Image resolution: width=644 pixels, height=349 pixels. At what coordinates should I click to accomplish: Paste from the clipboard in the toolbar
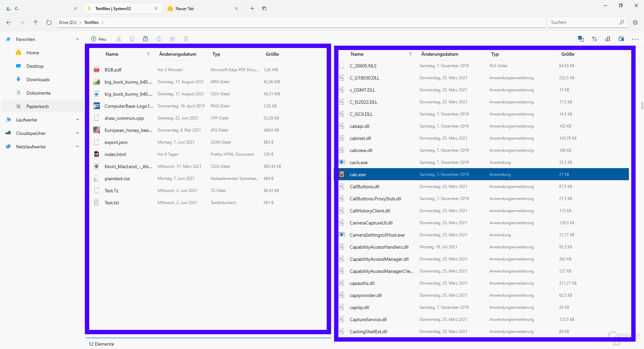pyautogui.click(x=146, y=39)
